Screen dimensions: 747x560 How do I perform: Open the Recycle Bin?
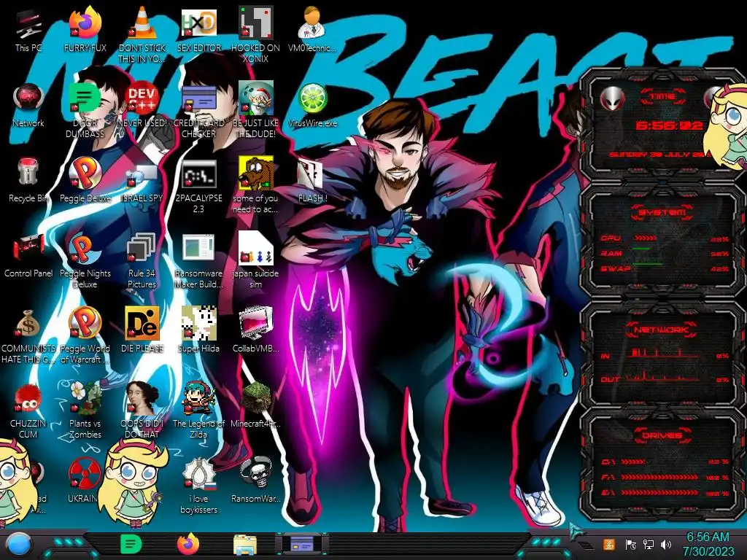[28, 181]
